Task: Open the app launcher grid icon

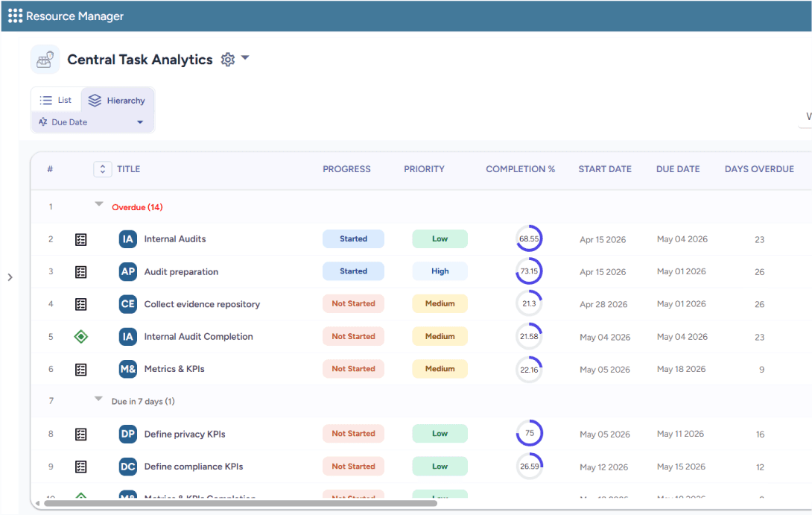Action: click(15, 16)
